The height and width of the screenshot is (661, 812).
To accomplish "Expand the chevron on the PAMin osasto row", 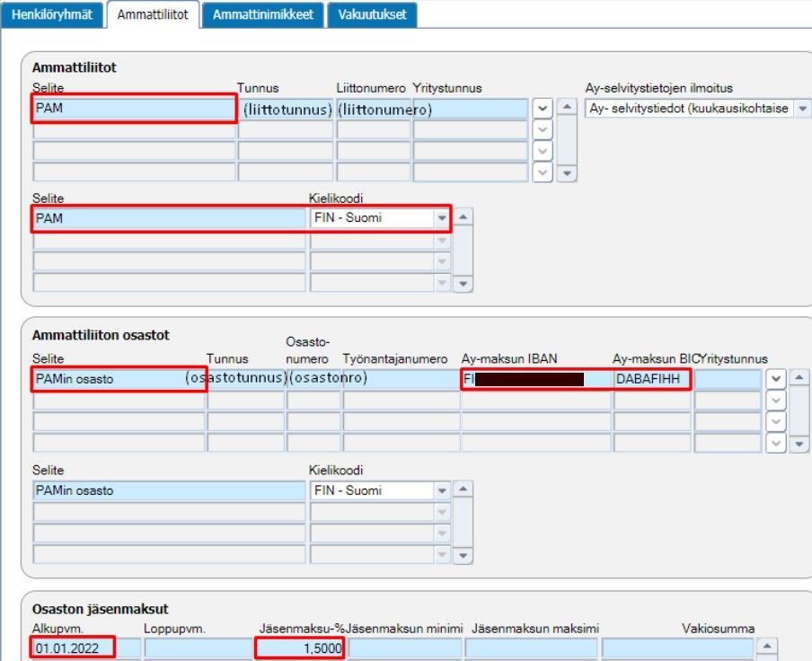I will [776, 379].
